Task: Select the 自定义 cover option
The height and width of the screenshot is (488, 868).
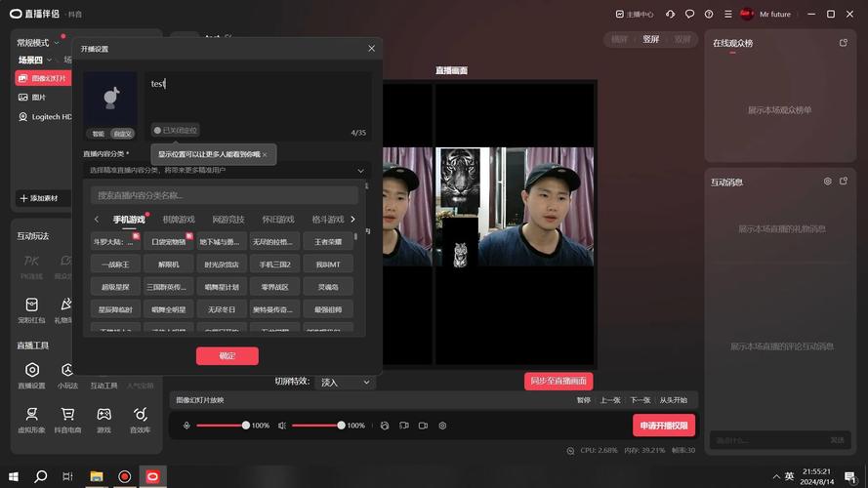Action: point(122,134)
